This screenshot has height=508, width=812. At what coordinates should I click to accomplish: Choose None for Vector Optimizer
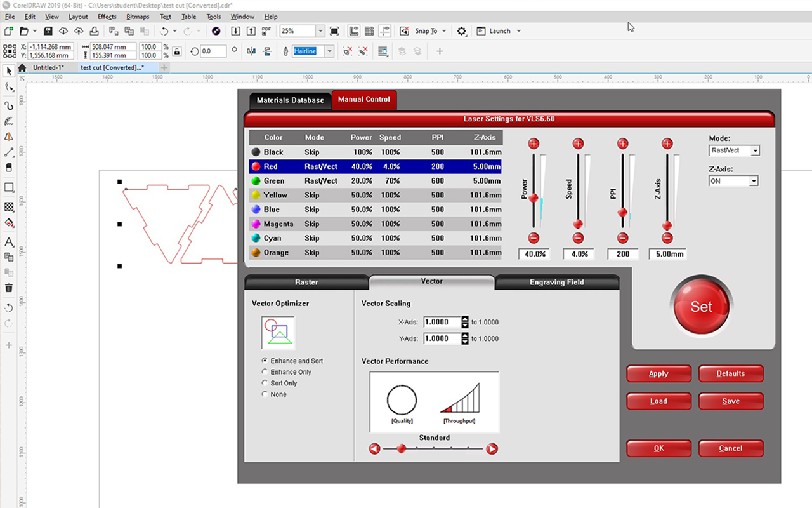(274, 394)
